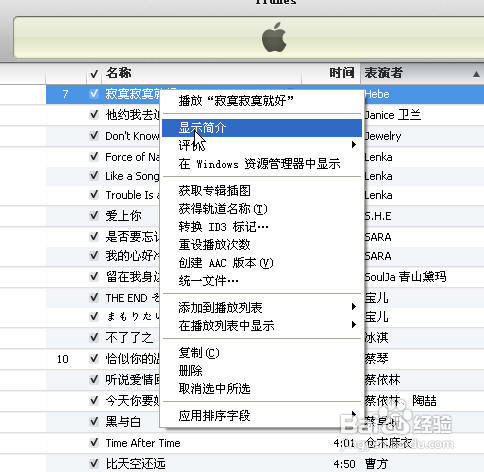
Task: Click the 时间 column header
Action: (x=342, y=73)
